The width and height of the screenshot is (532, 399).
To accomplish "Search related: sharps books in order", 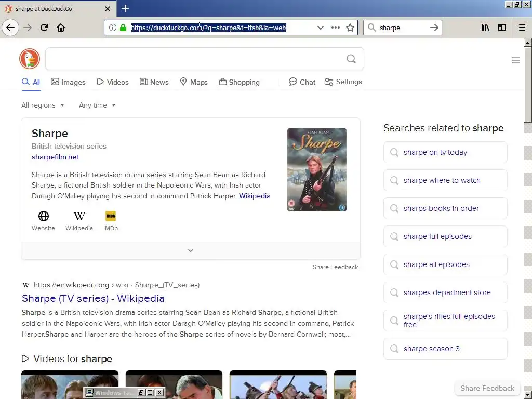I will [445, 208].
